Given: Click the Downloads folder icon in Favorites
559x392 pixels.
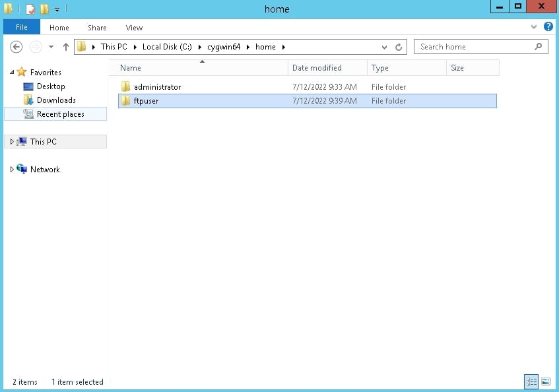Looking at the screenshot, I should click(28, 100).
